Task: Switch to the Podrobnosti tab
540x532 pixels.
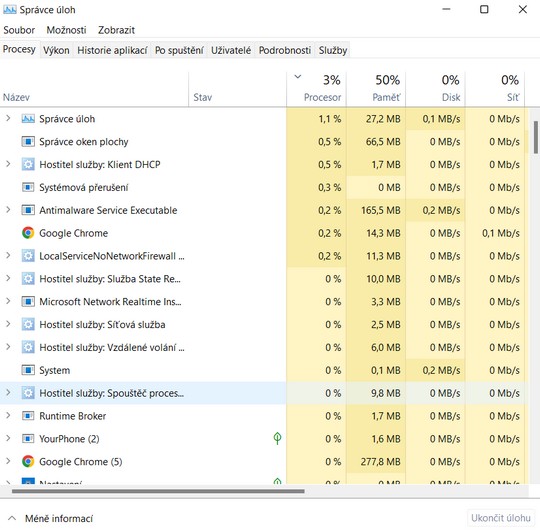Action: pos(285,51)
